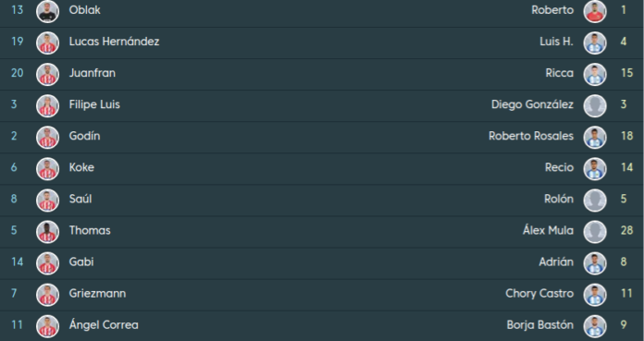The width and height of the screenshot is (644, 341).
Task: Open Lucas Hernández player name
Action: (x=114, y=42)
